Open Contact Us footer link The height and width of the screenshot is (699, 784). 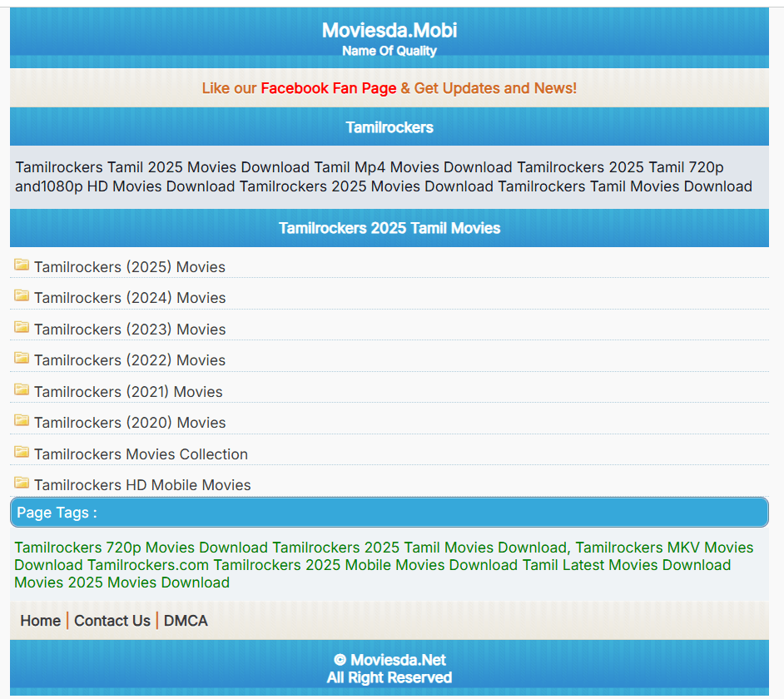(x=112, y=621)
